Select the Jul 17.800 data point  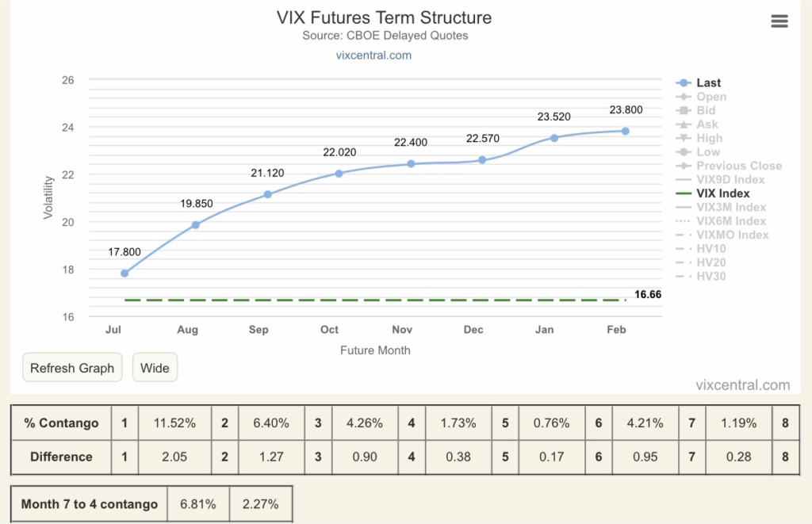point(124,273)
